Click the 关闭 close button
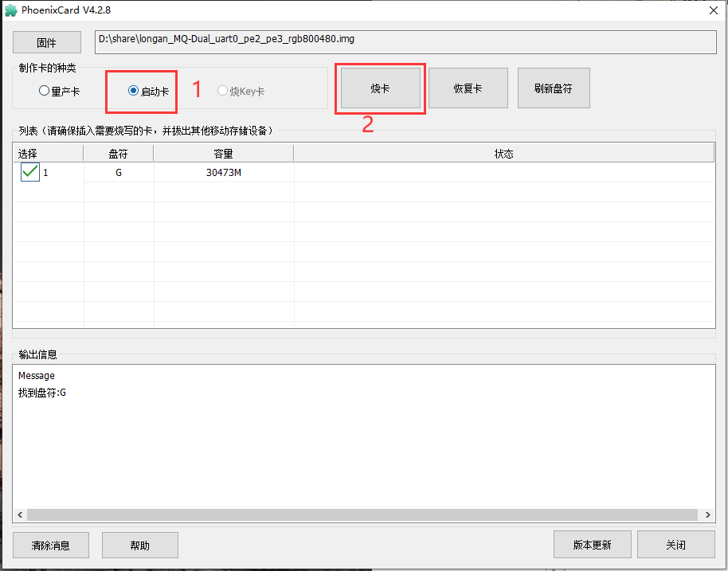Viewport: 728px width, 571px height. pyautogui.click(x=675, y=545)
